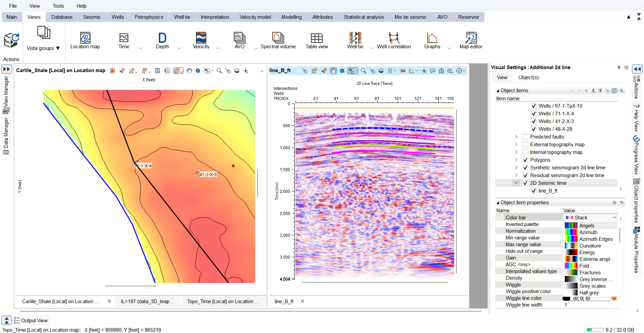Open settings gear in line_B_ft toolbar
644x333 pixels.
[342, 71]
